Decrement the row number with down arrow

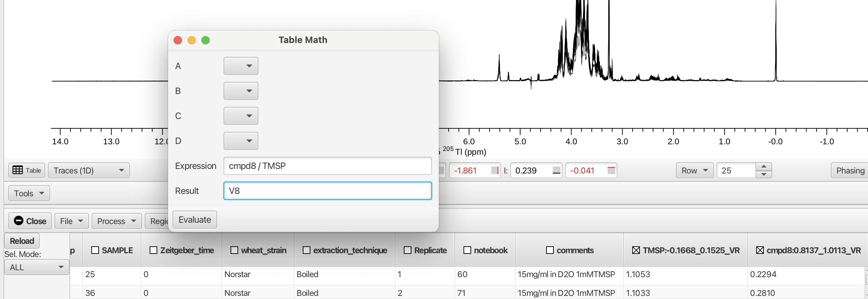click(764, 174)
